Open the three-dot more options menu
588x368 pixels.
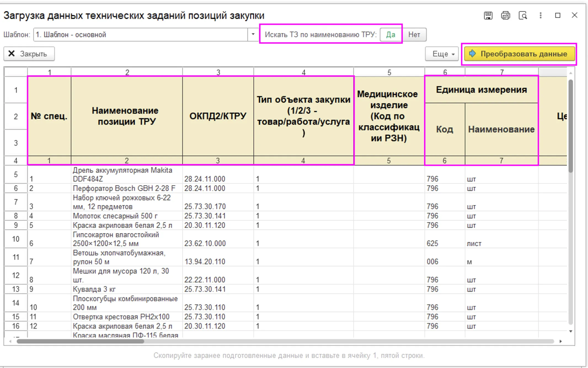(x=541, y=15)
